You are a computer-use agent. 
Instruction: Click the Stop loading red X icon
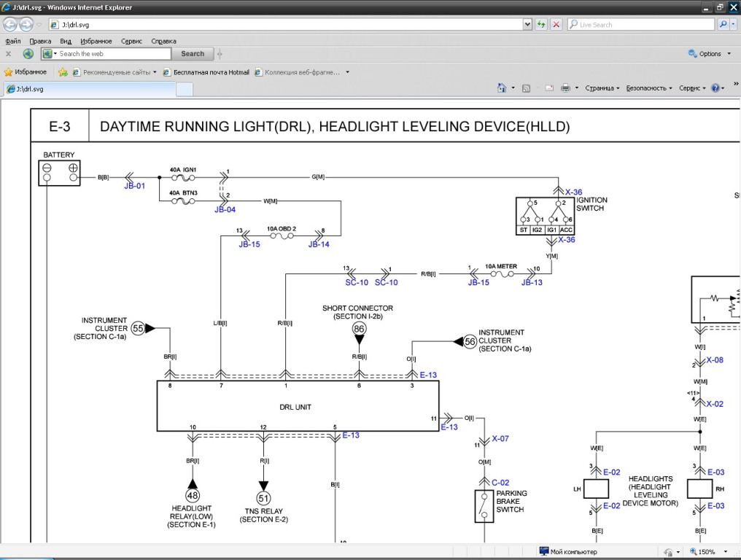tap(556, 25)
